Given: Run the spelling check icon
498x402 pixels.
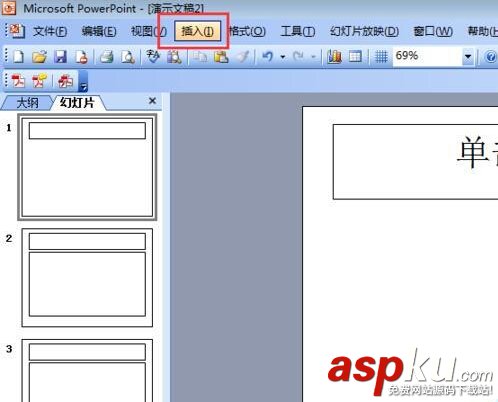Looking at the screenshot, I should (153, 56).
